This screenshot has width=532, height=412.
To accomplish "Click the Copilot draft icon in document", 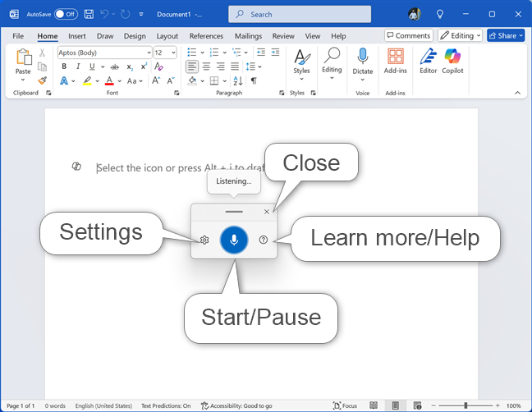I will coord(76,166).
